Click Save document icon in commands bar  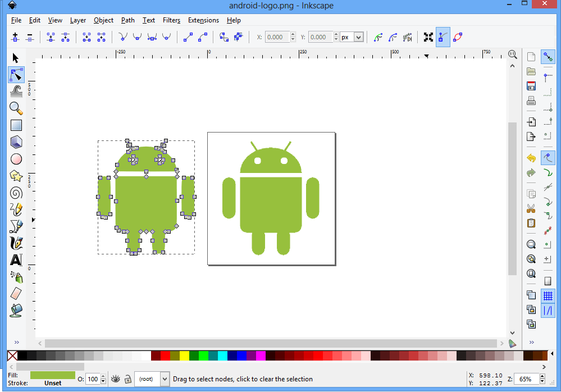pyautogui.click(x=531, y=86)
